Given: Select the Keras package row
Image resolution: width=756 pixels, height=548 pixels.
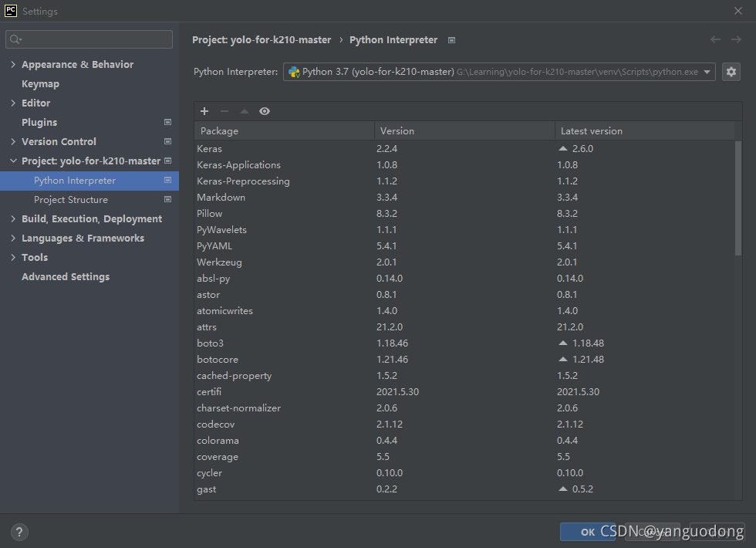Looking at the screenshot, I should click(464, 148).
